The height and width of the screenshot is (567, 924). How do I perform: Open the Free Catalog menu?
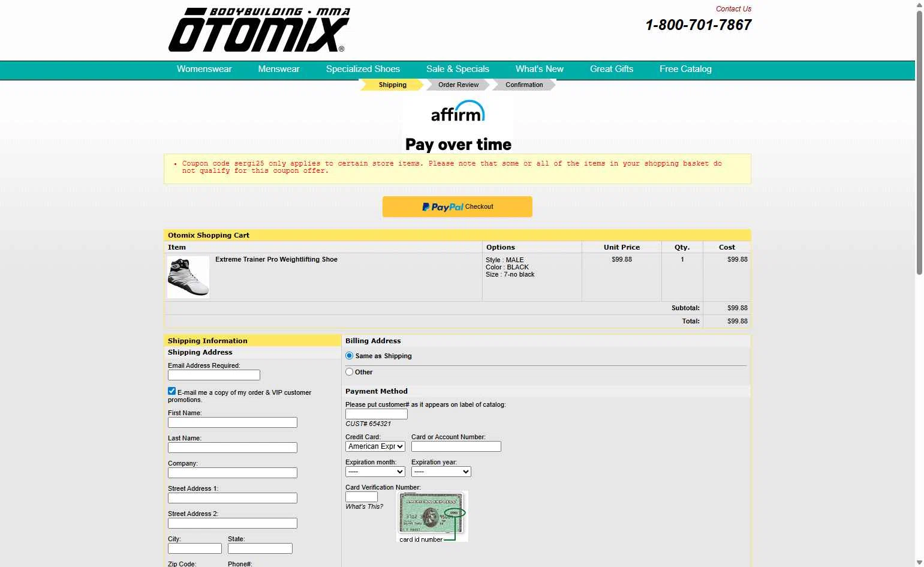[686, 69]
